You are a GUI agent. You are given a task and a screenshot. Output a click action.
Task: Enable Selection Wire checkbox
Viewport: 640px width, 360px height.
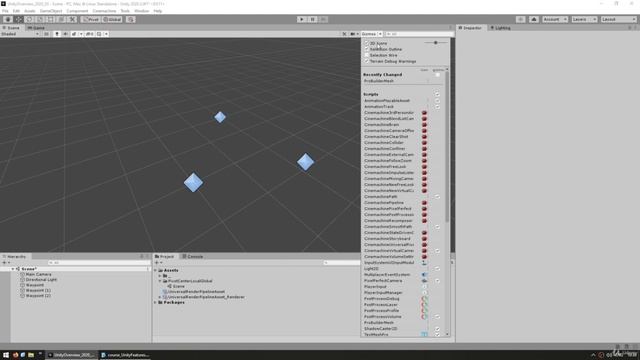pyautogui.click(x=367, y=55)
